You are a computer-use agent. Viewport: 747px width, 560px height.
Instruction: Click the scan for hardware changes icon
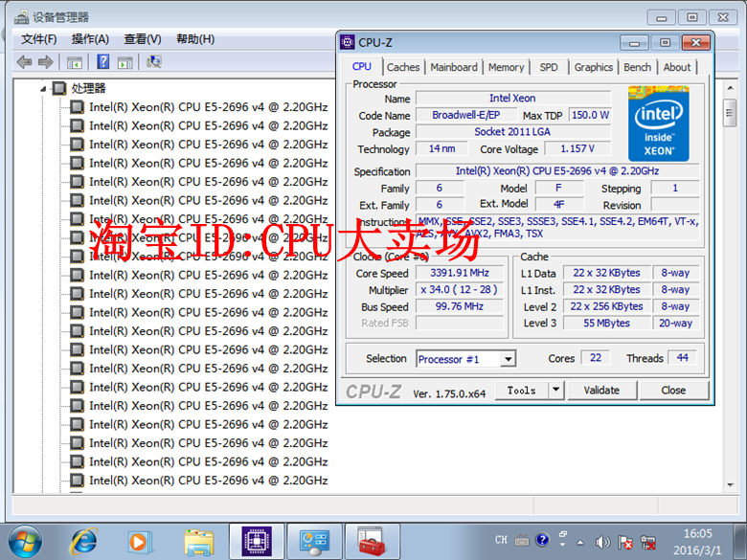[154, 62]
